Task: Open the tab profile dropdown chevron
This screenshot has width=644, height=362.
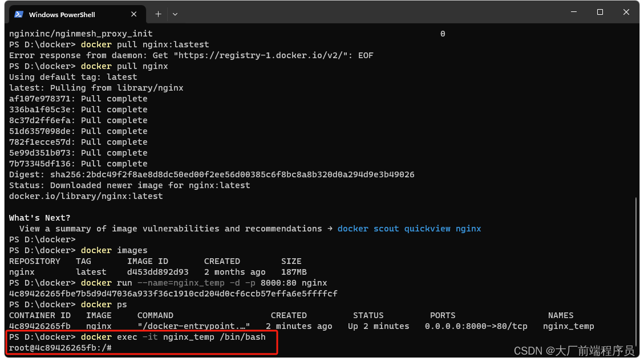Action: [175, 14]
